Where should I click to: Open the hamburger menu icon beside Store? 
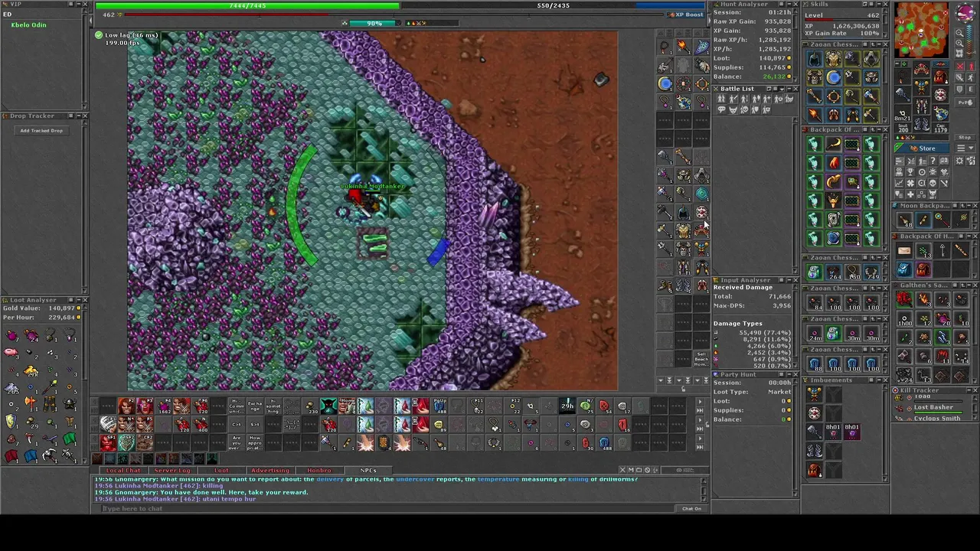coord(961,148)
